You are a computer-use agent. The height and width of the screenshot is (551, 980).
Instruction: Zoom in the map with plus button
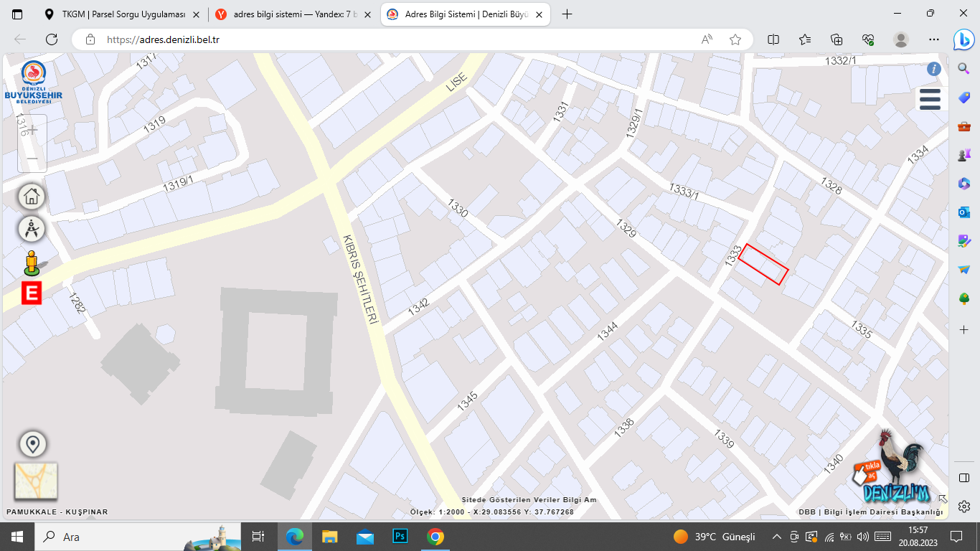coord(32,129)
